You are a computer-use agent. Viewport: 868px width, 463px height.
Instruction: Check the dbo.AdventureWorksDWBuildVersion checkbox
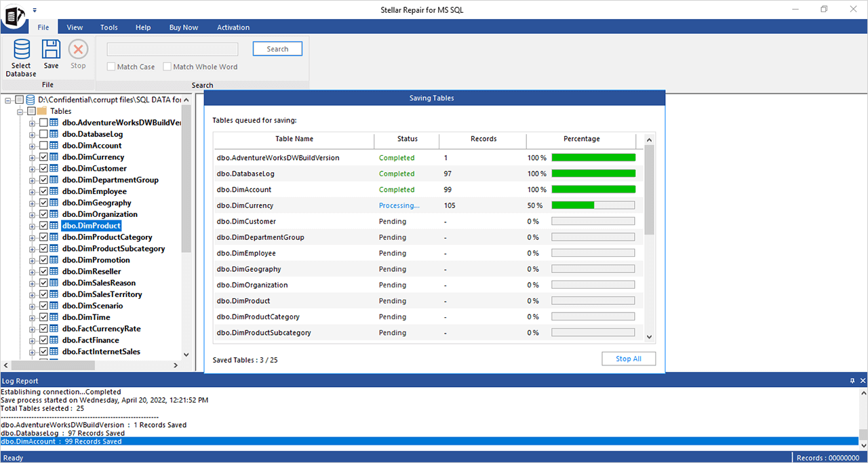point(43,123)
